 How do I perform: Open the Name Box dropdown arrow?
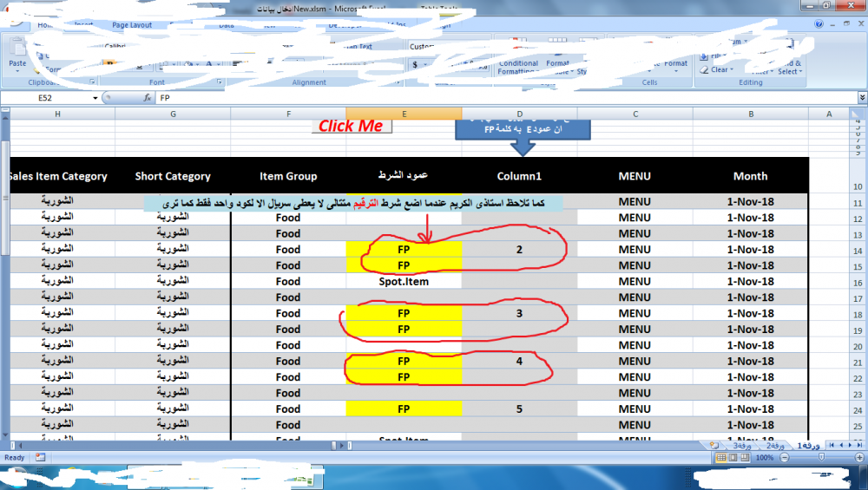click(95, 98)
